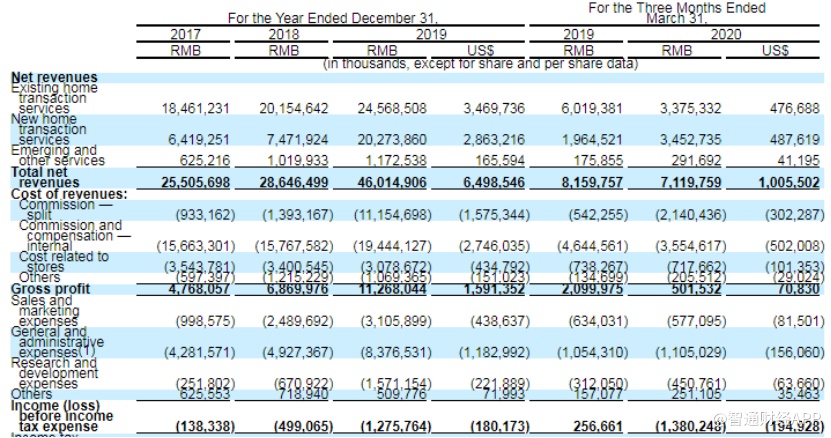
Task: Select the (4,644,561) value
Action: pyautogui.click(x=593, y=247)
